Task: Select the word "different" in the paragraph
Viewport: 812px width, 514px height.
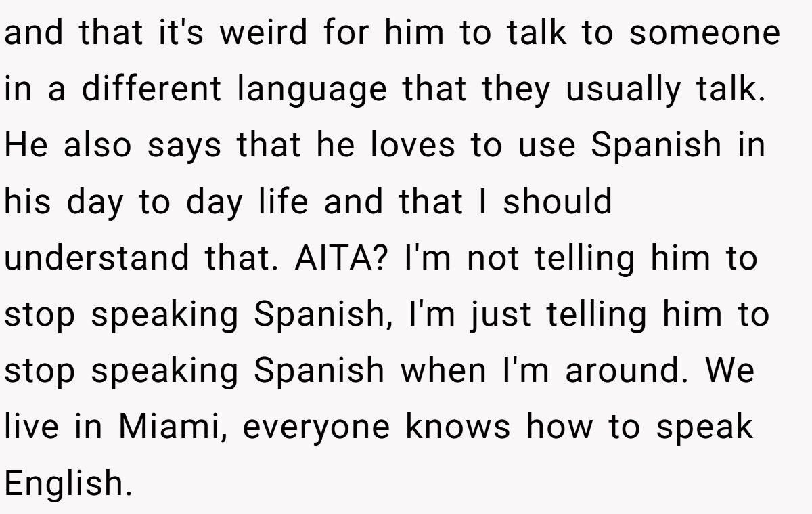Action: pyautogui.click(x=152, y=89)
